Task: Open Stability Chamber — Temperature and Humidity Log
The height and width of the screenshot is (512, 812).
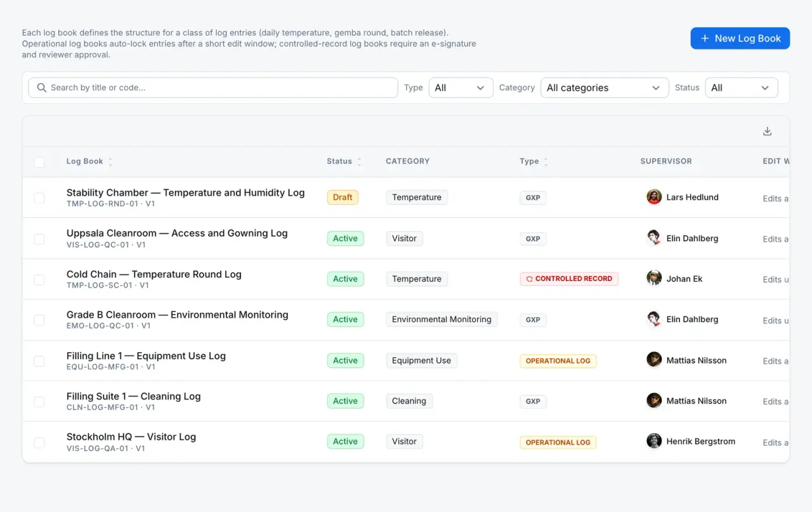Action: [x=186, y=192]
